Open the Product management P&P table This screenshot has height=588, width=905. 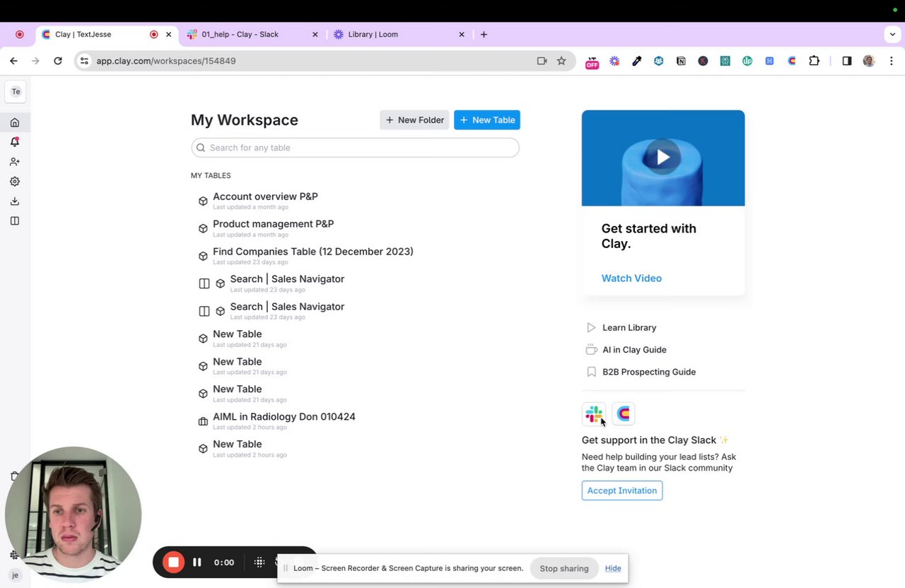[273, 224]
